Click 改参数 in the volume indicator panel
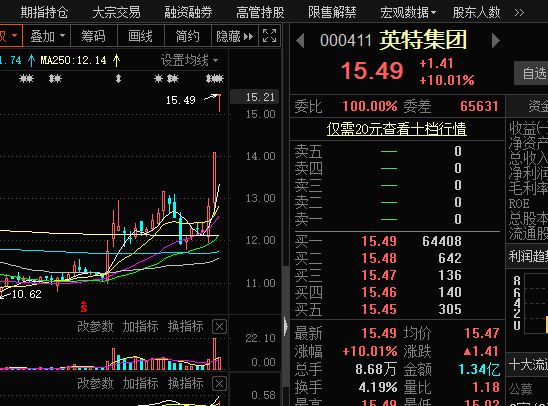548x406 pixels. (95, 326)
